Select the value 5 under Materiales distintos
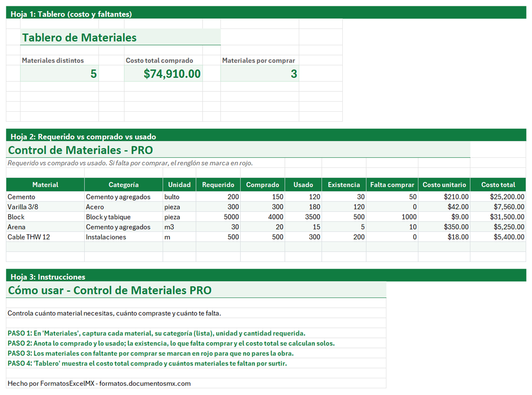This screenshot has height=395, width=532. click(59, 74)
